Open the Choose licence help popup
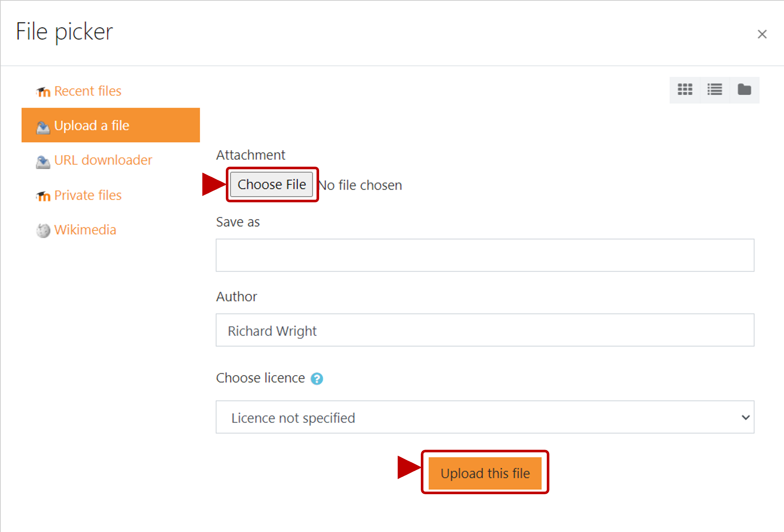 317,378
